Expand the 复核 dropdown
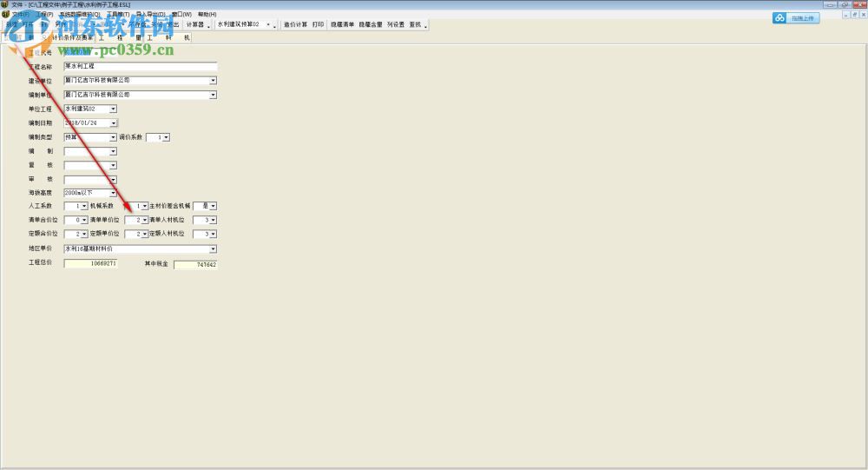This screenshot has height=470, width=868. (x=113, y=166)
